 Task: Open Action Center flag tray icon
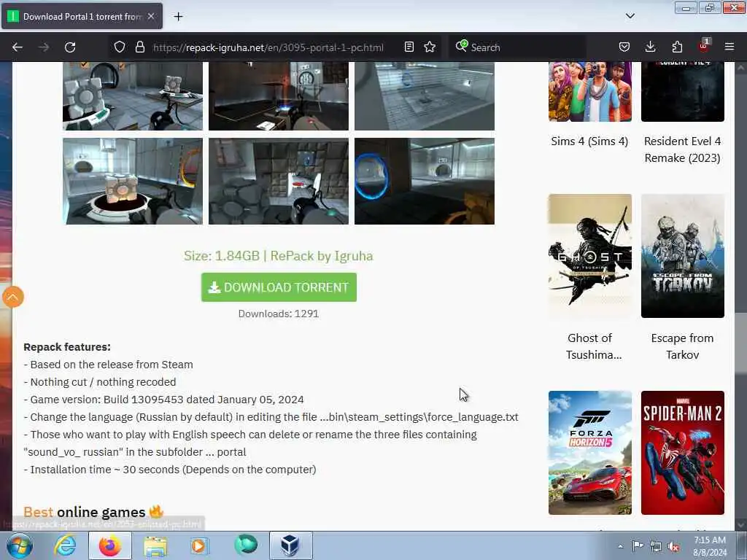click(x=638, y=546)
